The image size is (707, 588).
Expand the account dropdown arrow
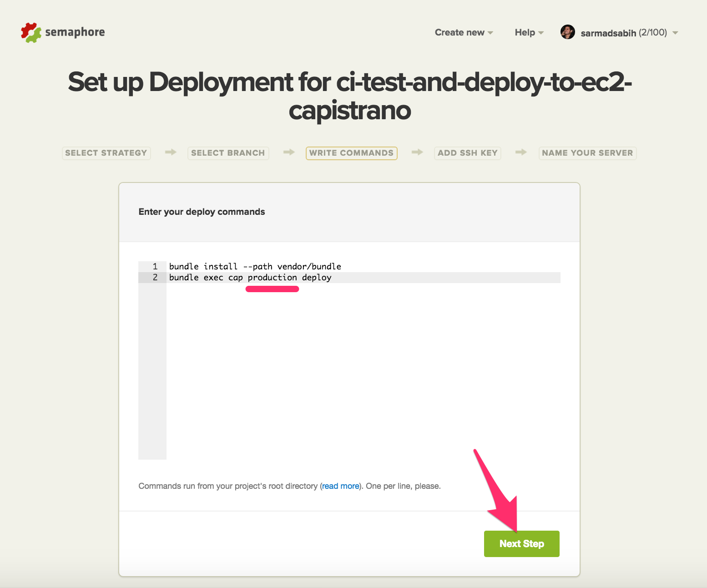(675, 33)
